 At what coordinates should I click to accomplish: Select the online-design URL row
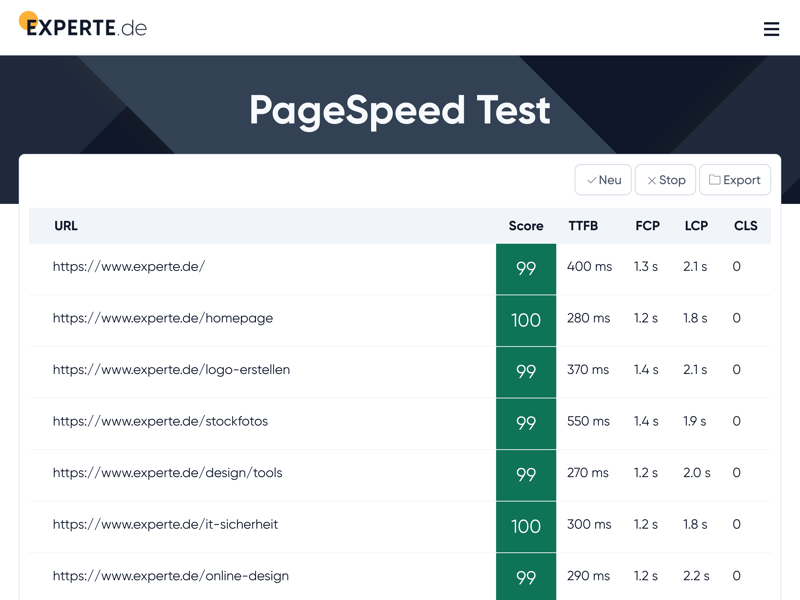(170, 576)
